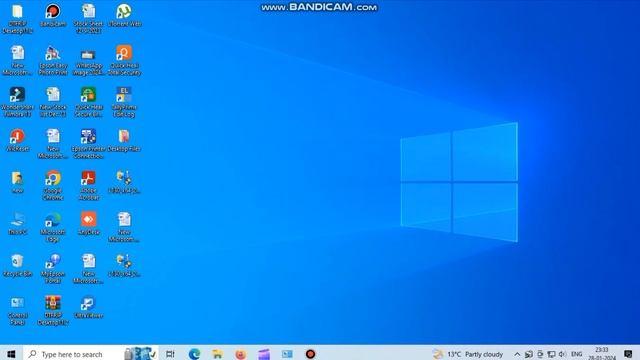Select the This PC desktop icon
Viewport: 640px width, 360px height.
(18, 223)
